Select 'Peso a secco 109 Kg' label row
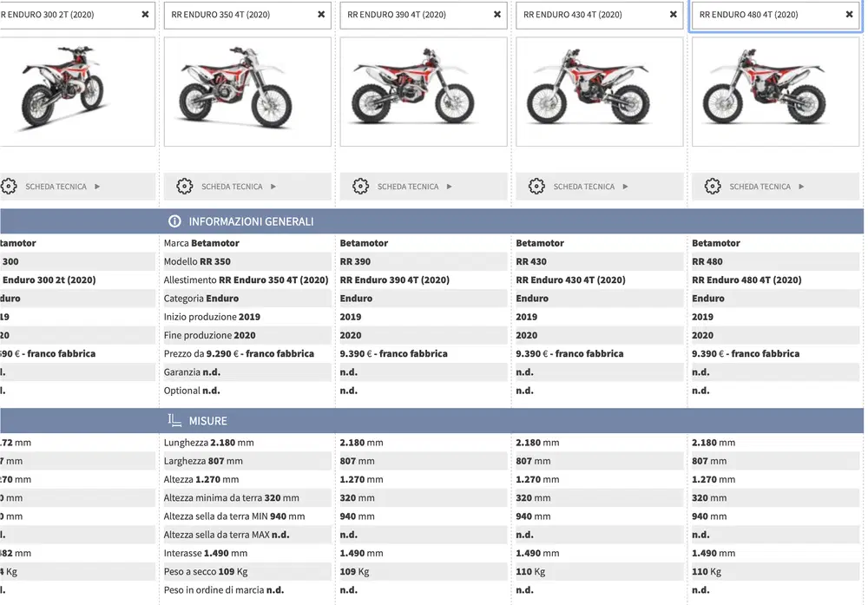The height and width of the screenshot is (605, 868). coord(247,571)
